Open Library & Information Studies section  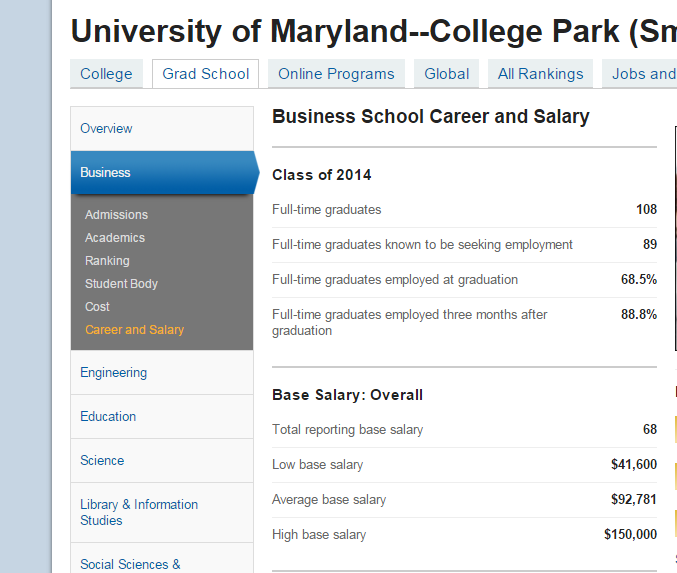coord(139,512)
